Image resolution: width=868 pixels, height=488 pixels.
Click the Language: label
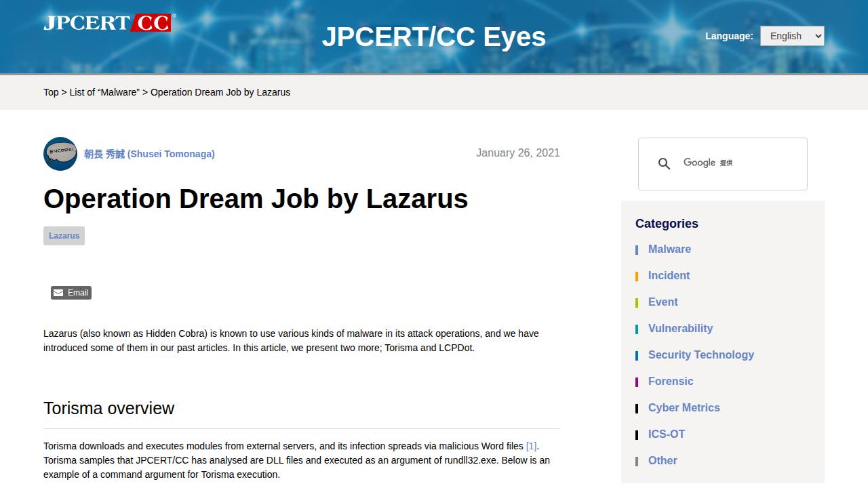729,37
